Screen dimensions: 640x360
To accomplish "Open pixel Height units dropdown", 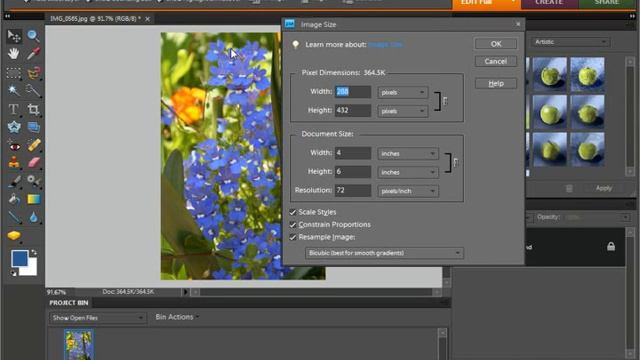I will click(402, 111).
